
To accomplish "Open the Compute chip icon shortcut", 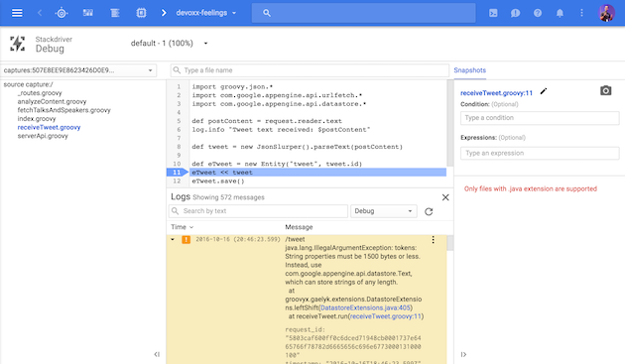I will [x=141, y=13].
